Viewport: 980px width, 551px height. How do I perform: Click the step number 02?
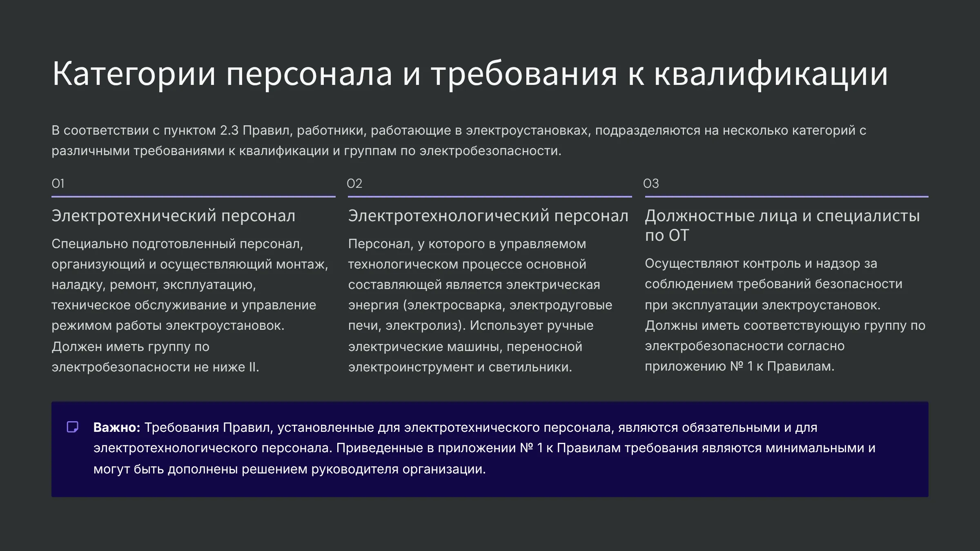(354, 184)
